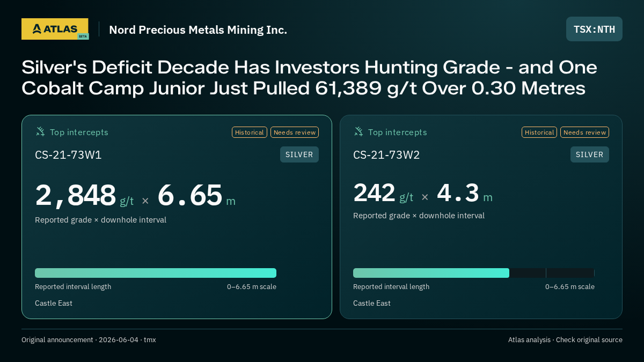
Task: Click the drill icon in CS-21-73W2 card
Action: [x=358, y=131]
